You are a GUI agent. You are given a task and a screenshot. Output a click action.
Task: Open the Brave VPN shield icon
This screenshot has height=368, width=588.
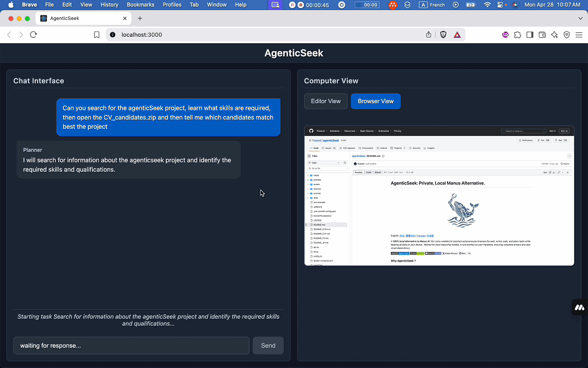567,35
